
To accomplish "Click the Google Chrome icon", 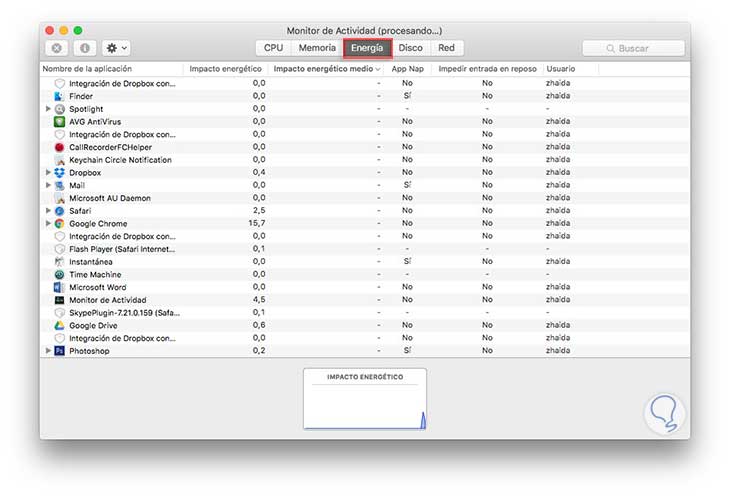I will tap(59, 224).
